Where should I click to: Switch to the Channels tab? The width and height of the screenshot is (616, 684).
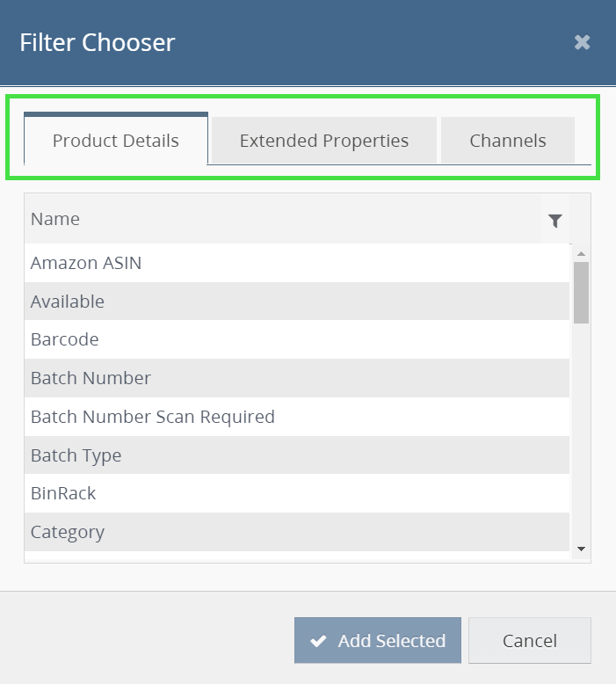click(x=507, y=141)
